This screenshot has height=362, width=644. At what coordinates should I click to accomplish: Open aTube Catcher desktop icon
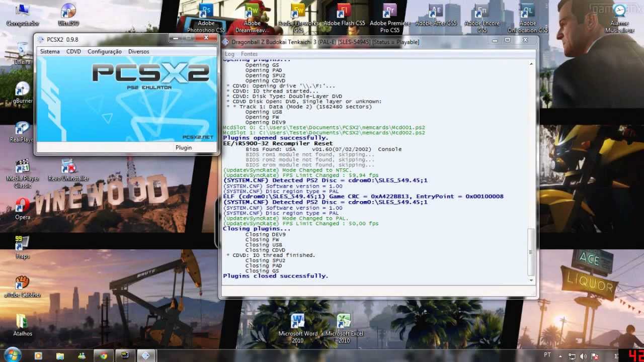tap(22, 287)
